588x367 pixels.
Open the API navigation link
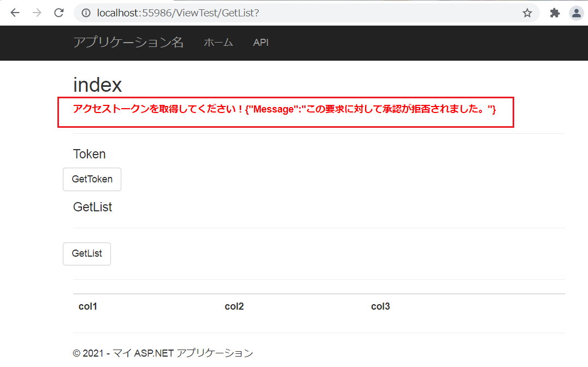click(x=261, y=43)
